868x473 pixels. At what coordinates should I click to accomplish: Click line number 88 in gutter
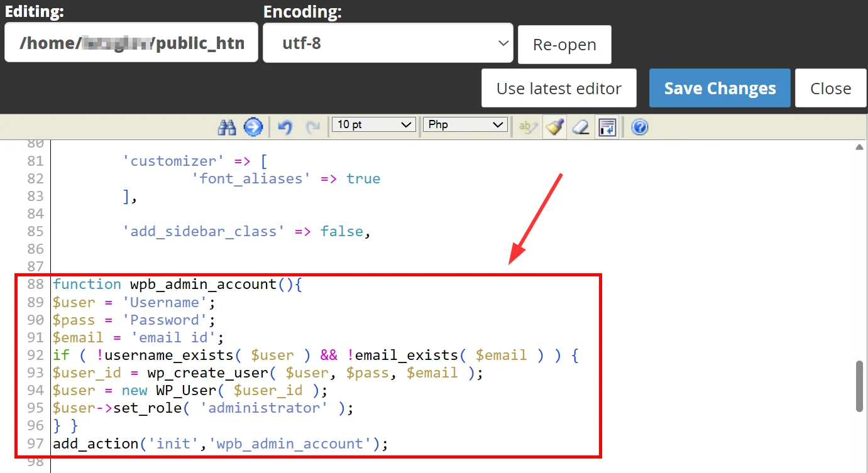pos(35,285)
